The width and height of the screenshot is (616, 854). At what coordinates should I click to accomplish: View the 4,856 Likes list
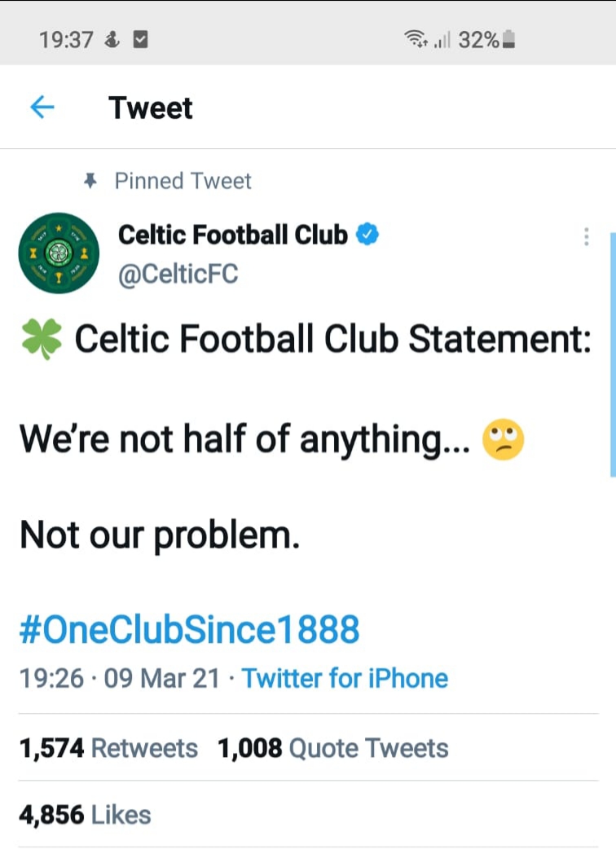coord(85,815)
